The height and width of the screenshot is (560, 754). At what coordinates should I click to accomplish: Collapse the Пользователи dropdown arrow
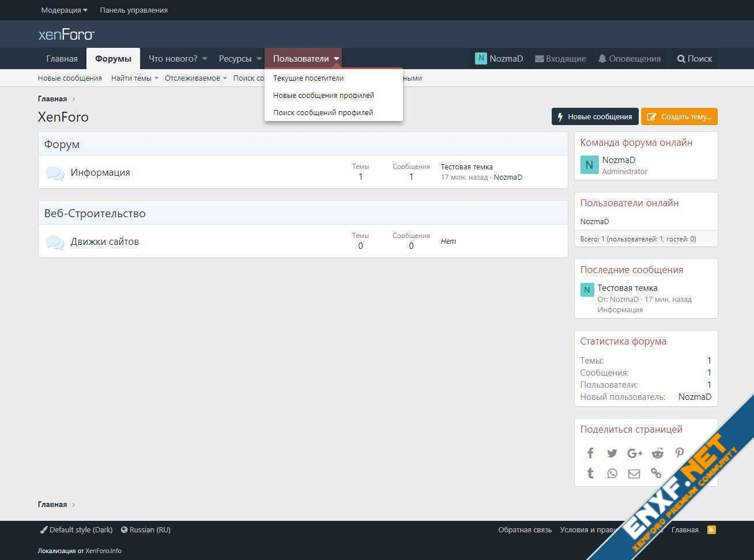337,59
